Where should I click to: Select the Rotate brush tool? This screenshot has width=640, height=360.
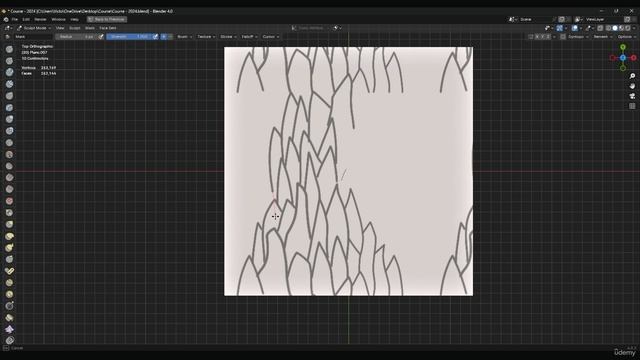point(9,294)
